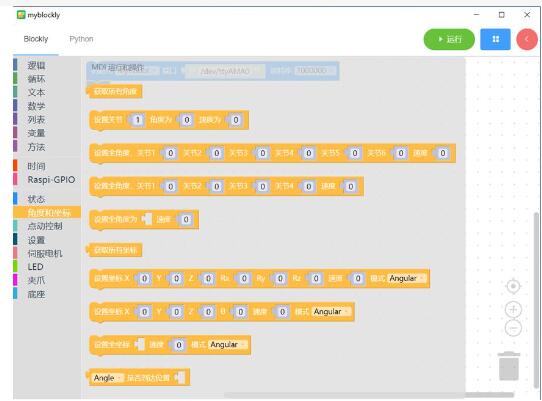This screenshot has height=401, width=542.
Task: Select the LED category in toolbox
Action: pos(36,267)
